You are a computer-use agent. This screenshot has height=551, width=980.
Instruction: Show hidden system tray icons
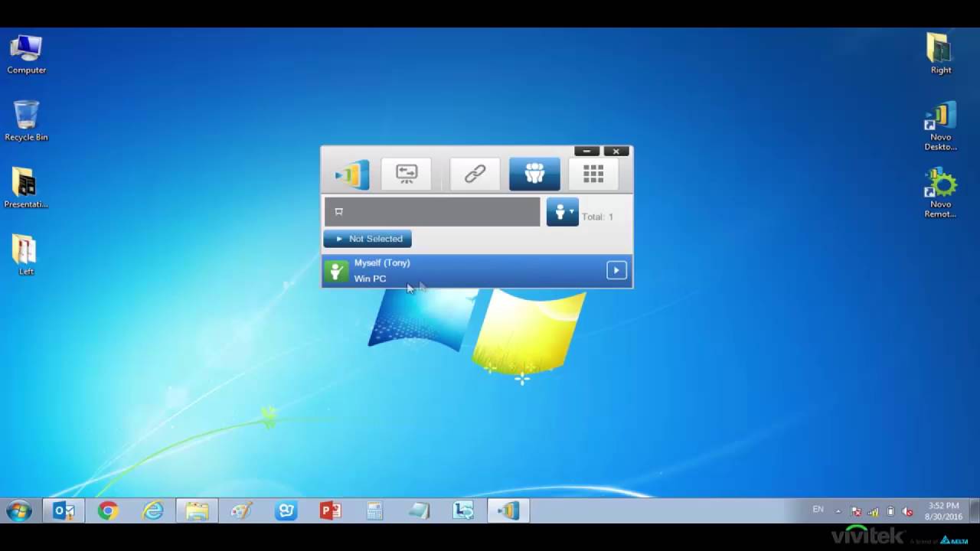pos(839,510)
